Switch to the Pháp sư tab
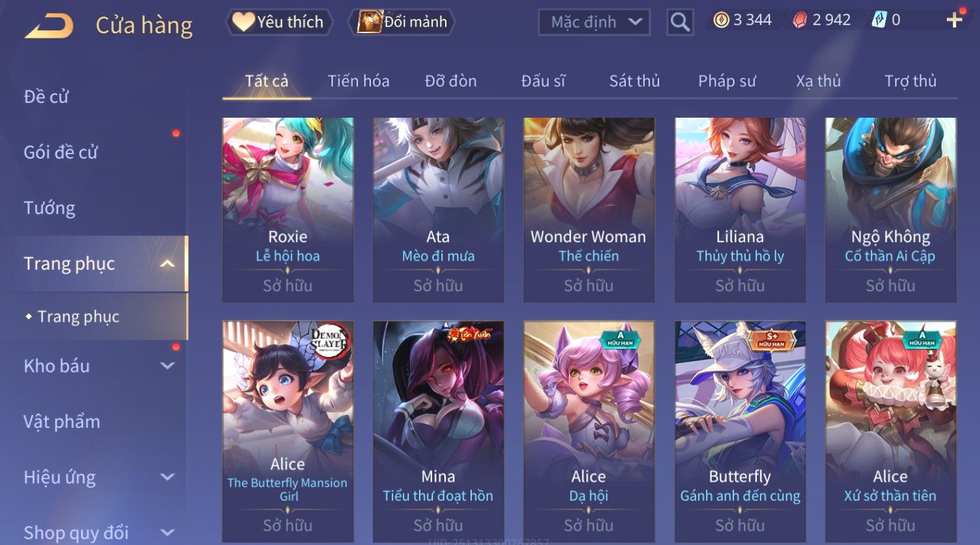 [727, 81]
